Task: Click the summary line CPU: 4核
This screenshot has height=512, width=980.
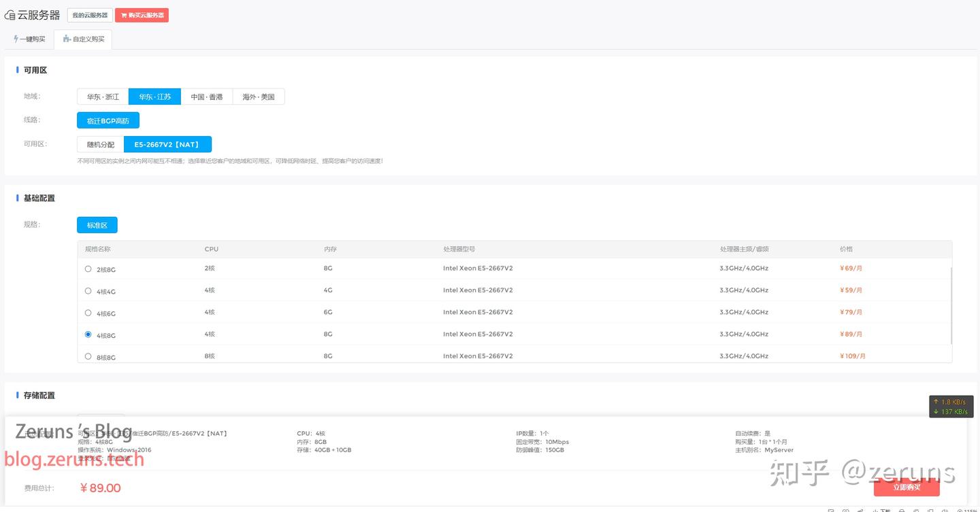Action: [311, 433]
